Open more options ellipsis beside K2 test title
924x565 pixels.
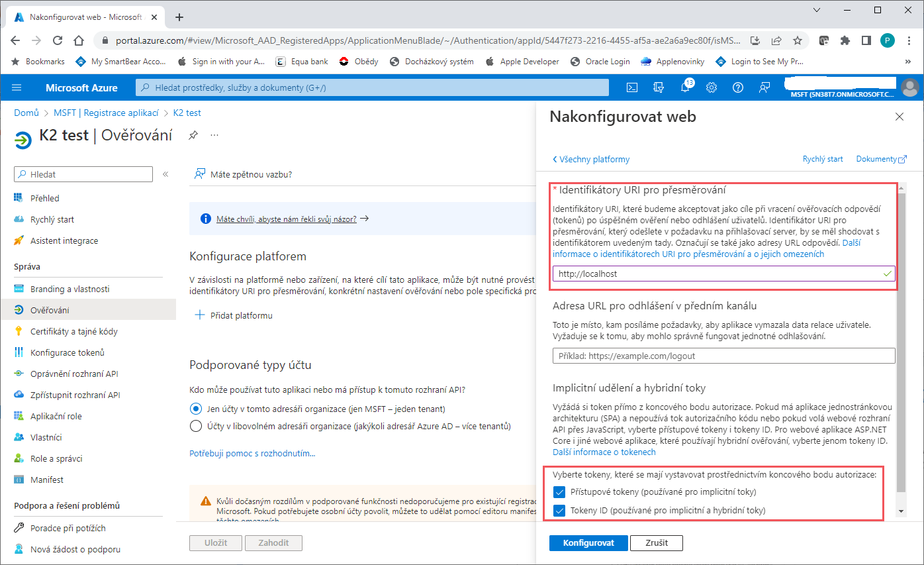pyautogui.click(x=214, y=135)
